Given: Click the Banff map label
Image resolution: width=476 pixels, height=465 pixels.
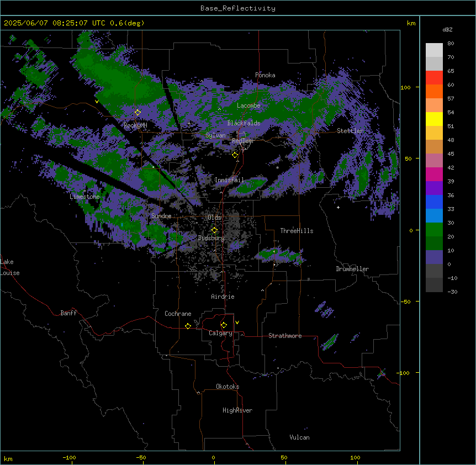Looking at the screenshot, I should tap(68, 313).
